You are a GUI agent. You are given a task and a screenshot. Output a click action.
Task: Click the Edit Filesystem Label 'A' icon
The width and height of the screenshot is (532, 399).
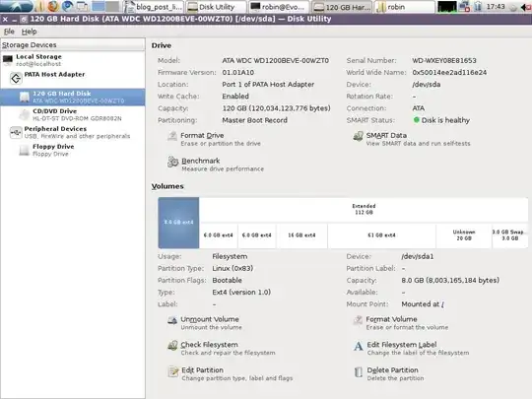[359, 347]
